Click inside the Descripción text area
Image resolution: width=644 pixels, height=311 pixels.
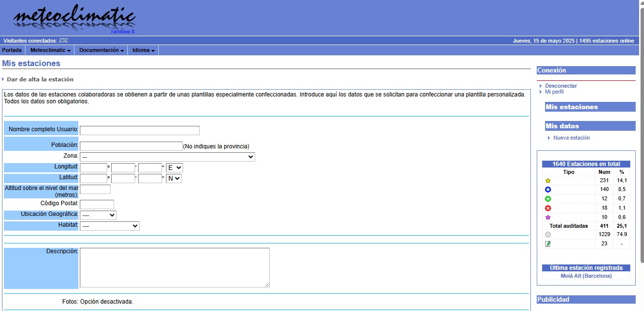pos(174,267)
